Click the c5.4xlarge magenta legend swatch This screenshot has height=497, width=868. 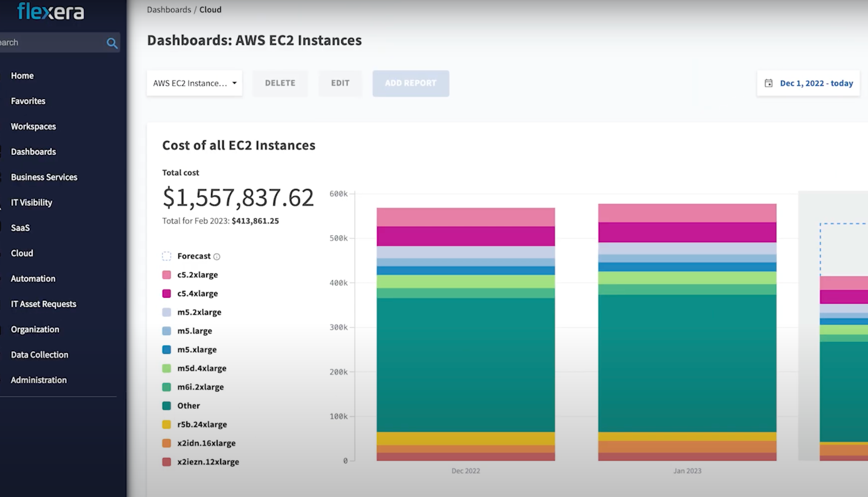point(166,294)
